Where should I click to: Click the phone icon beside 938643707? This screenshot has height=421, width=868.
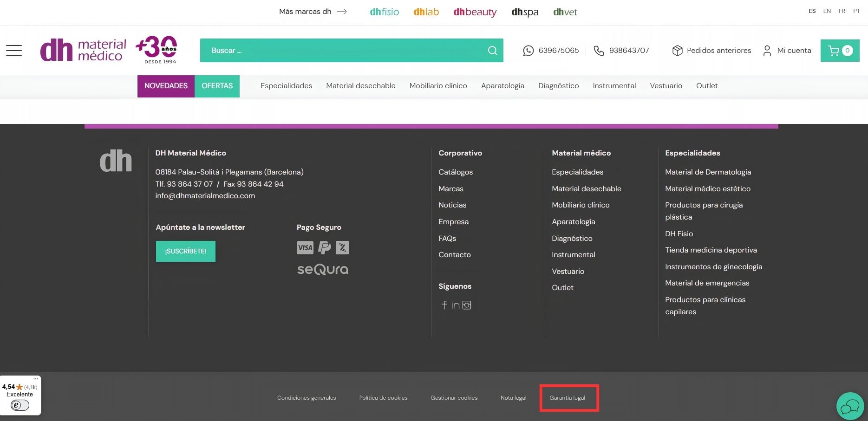point(599,51)
